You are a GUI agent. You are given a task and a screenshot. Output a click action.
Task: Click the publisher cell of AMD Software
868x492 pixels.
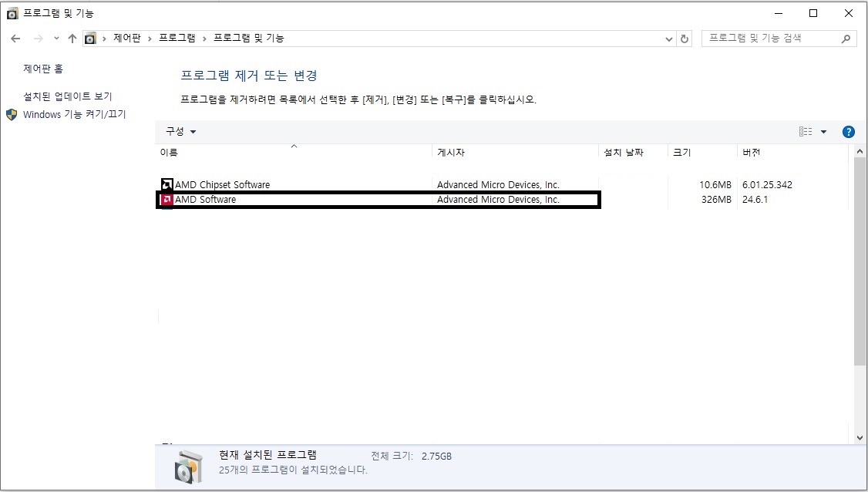(x=498, y=200)
